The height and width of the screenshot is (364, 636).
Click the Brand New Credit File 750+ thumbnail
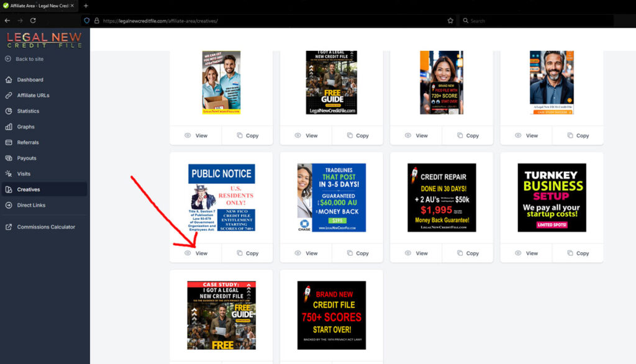331,315
